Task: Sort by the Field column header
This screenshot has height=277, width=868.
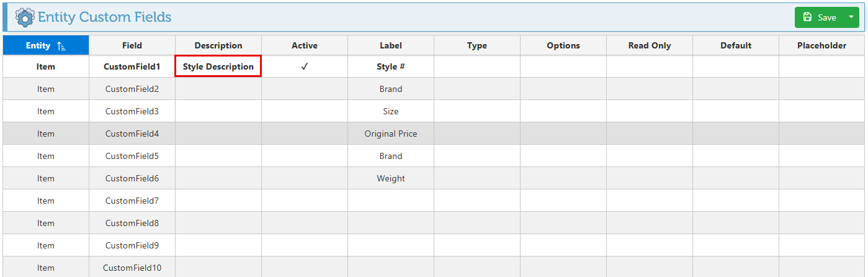Action: 132,45
